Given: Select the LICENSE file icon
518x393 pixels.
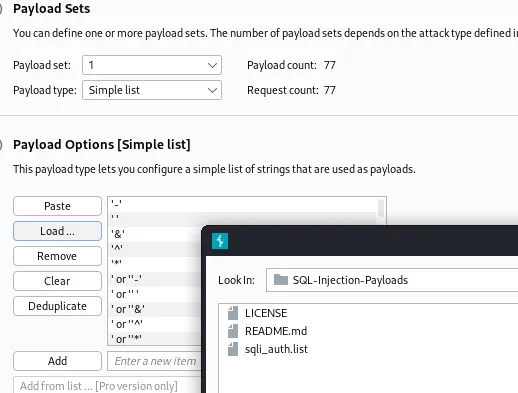Looking at the screenshot, I should [x=233, y=313].
